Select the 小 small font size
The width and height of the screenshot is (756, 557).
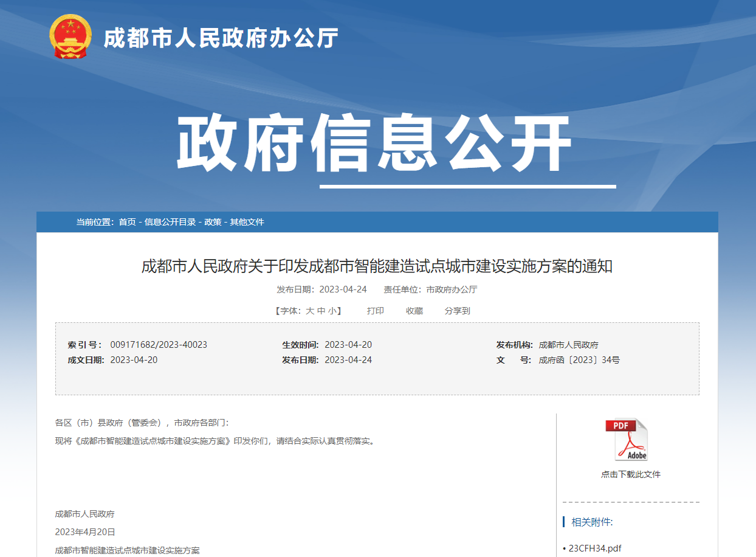(331, 310)
